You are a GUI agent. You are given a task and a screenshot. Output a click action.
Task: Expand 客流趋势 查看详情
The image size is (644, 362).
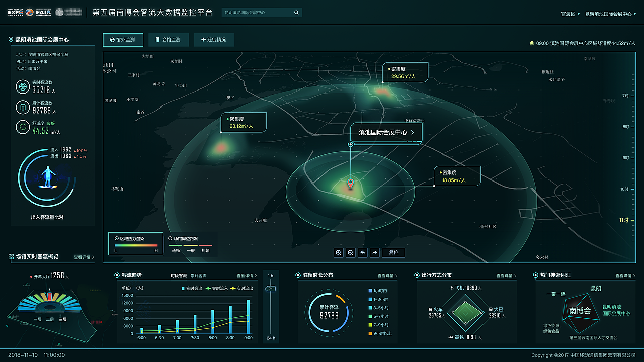(x=247, y=276)
